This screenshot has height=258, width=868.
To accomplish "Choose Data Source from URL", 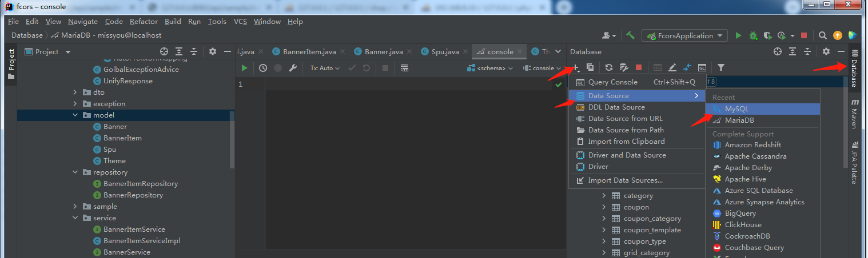I will click(x=638, y=119).
